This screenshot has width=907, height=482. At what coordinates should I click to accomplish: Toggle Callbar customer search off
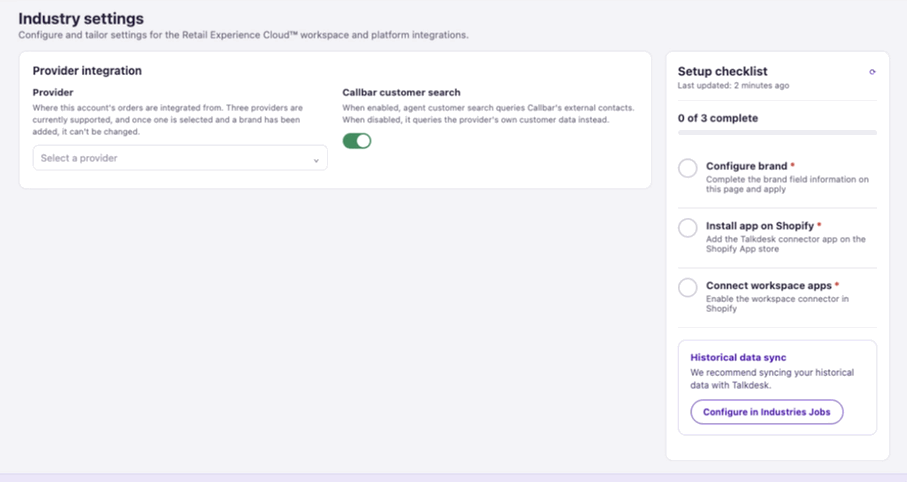(x=357, y=141)
